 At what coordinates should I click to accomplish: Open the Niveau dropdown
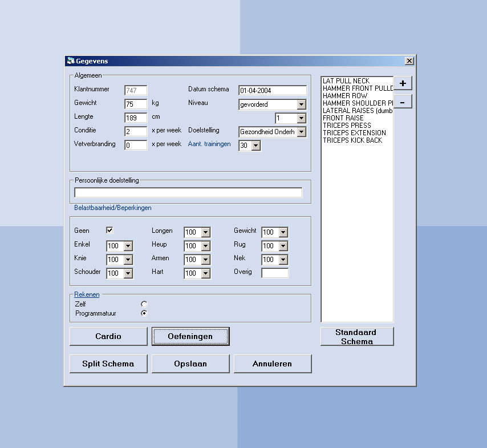pyautogui.click(x=301, y=104)
